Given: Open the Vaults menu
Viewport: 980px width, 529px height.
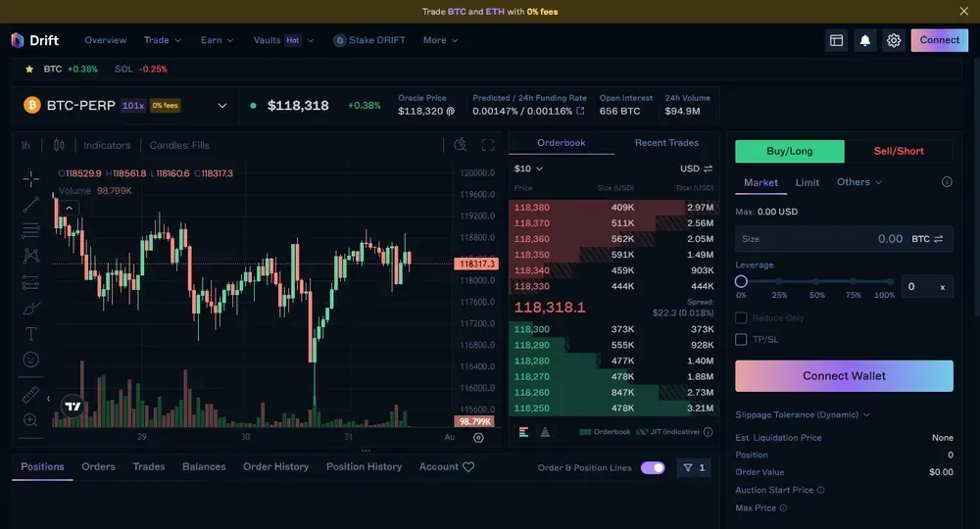Looking at the screenshot, I should [284, 40].
